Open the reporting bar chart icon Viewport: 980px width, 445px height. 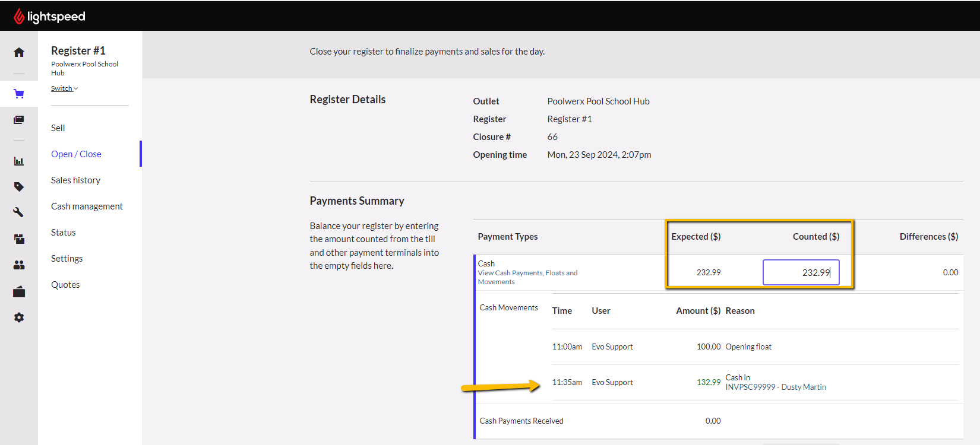(19, 161)
